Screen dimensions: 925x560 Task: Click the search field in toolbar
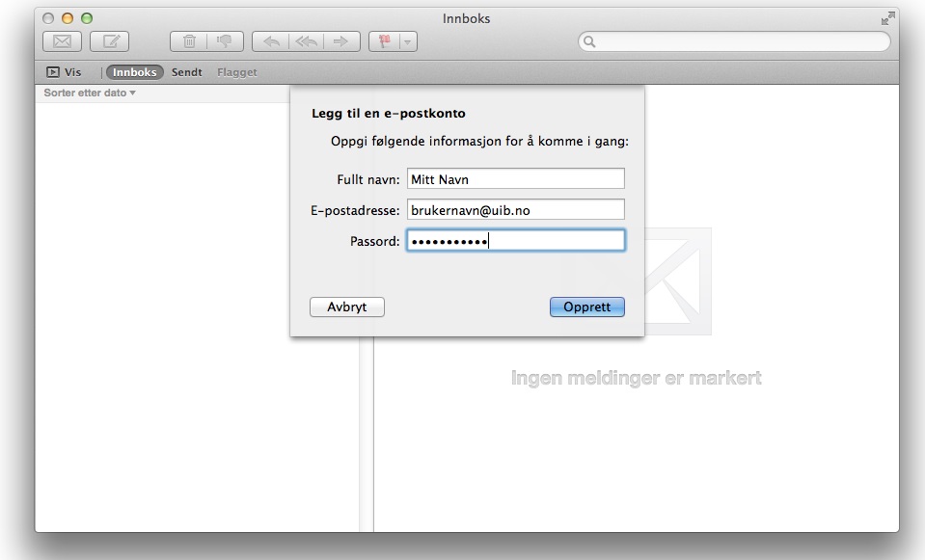735,41
